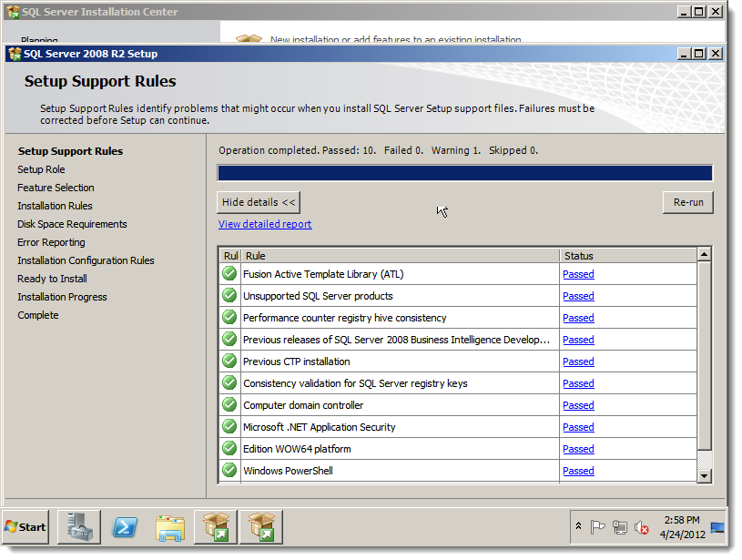
Task: Select Complete step in sidebar
Action: pos(38,315)
